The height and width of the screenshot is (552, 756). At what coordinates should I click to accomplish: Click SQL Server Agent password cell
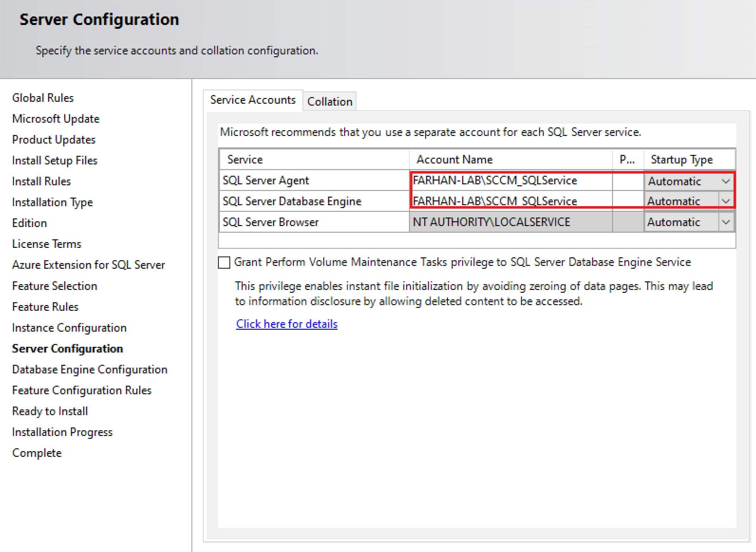pos(628,181)
